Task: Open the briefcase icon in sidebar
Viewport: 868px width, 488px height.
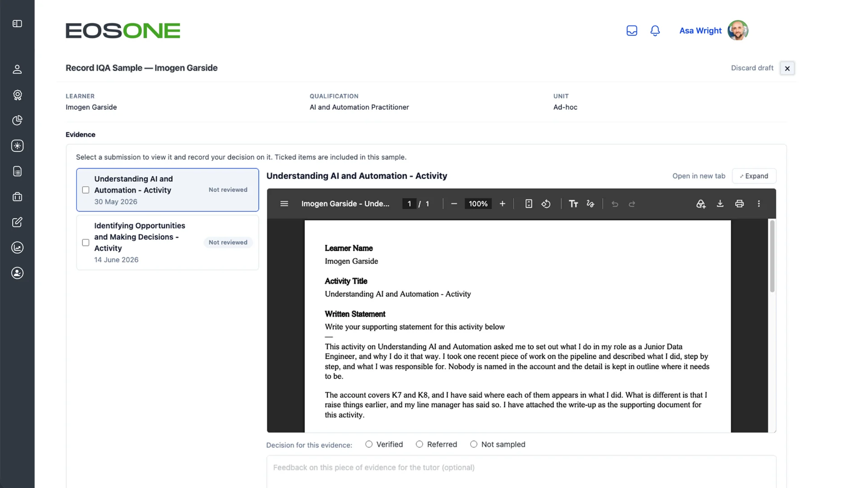Action: click(x=17, y=197)
